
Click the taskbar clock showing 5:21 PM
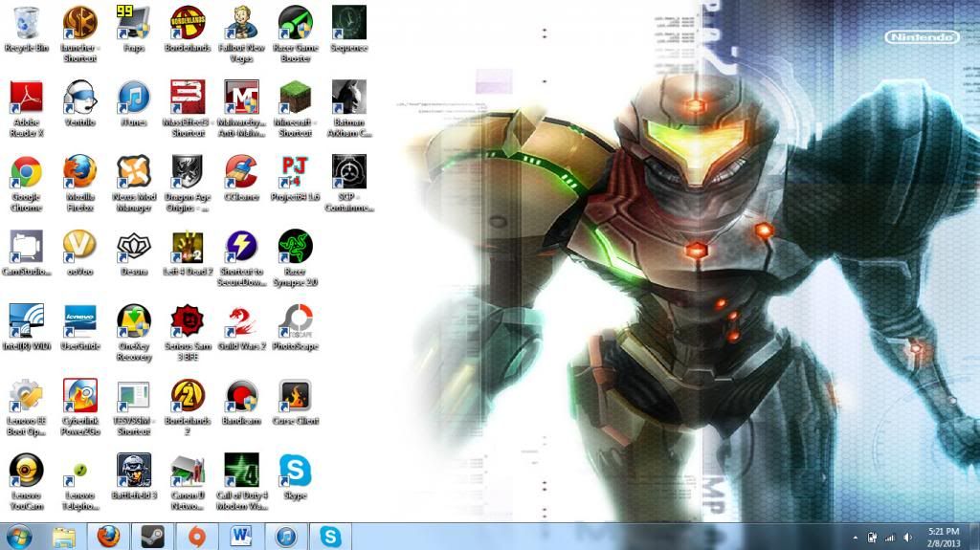944,537
